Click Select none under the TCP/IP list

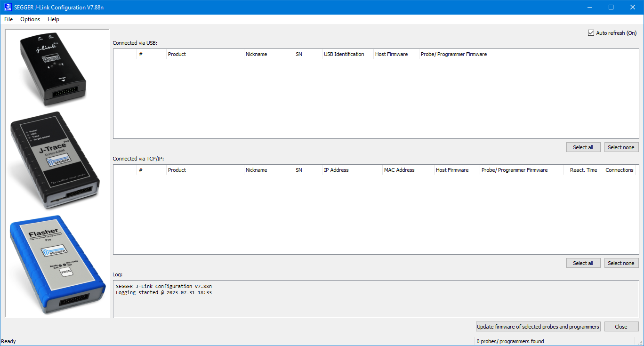(x=621, y=263)
